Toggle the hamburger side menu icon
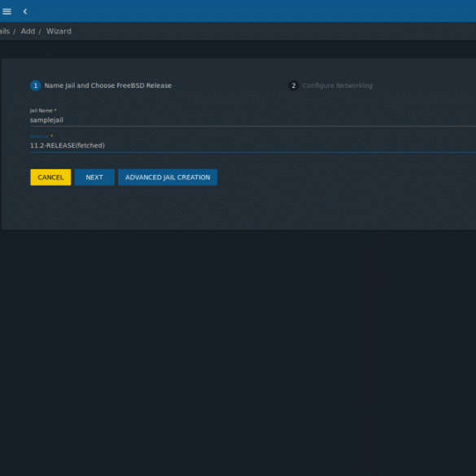The width and height of the screenshot is (476, 476). pyautogui.click(x=7, y=11)
